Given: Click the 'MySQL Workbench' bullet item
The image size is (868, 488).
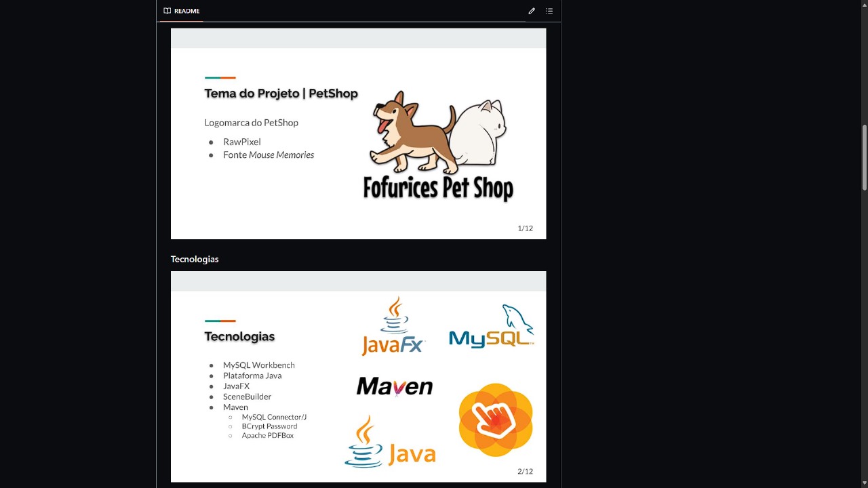Looking at the screenshot, I should point(259,365).
